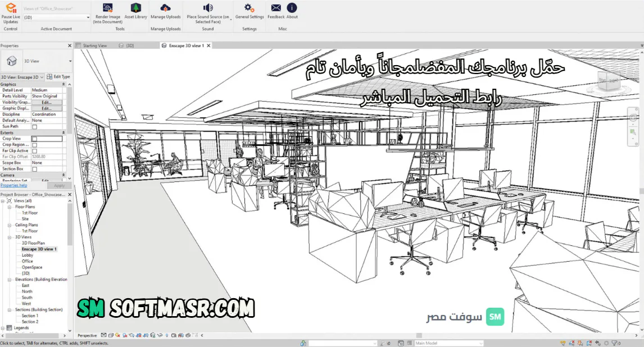The image size is (644, 347).
Task: Open the 3D View type selector dropdown
Action: click(70, 61)
